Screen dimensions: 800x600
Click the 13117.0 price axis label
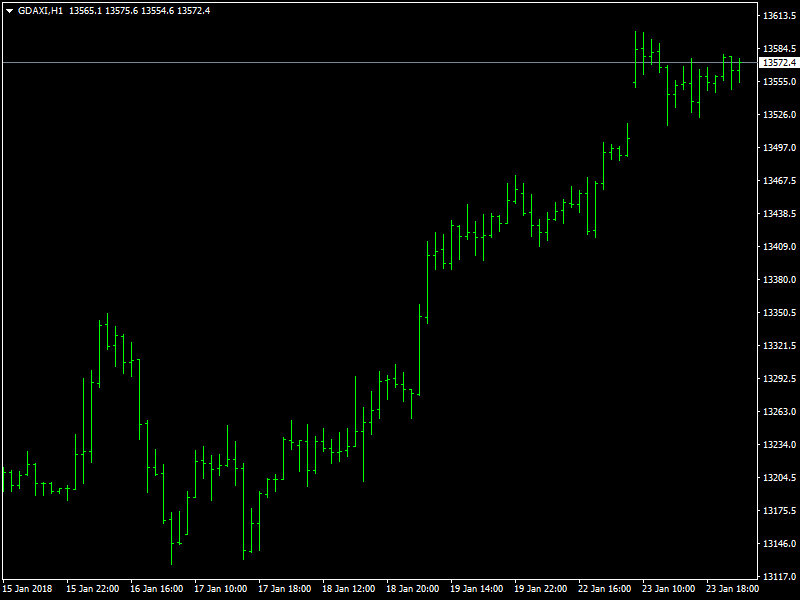pos(779,577)
